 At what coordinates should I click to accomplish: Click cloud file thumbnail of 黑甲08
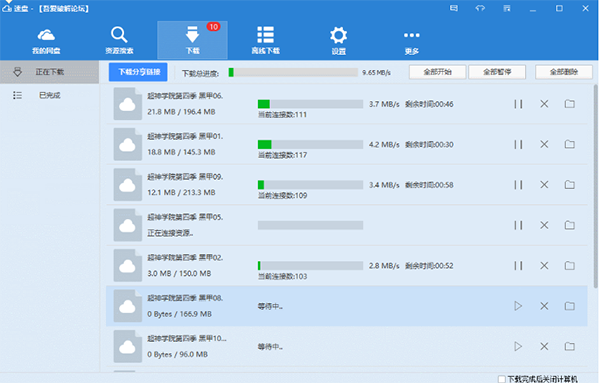[127, 306]
